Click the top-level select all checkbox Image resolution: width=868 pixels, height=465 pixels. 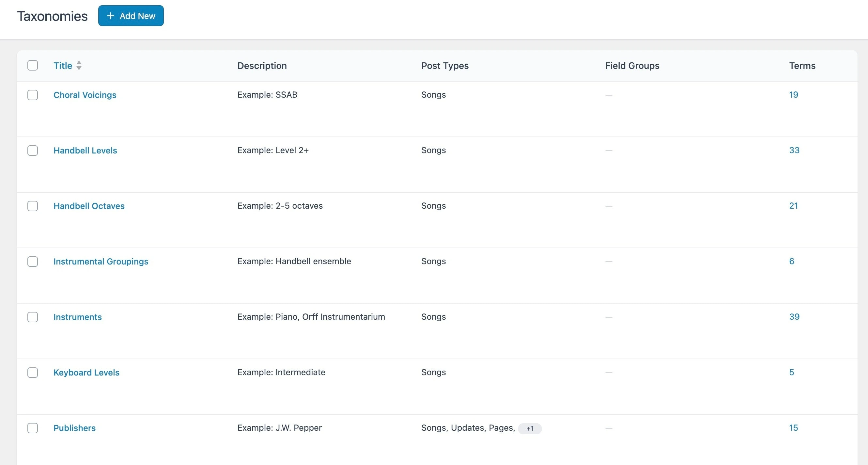[33, 65]
